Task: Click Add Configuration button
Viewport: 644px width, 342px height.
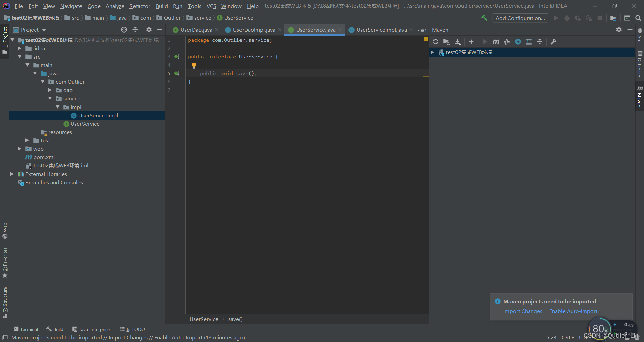Action: click(x=520, y=18)
